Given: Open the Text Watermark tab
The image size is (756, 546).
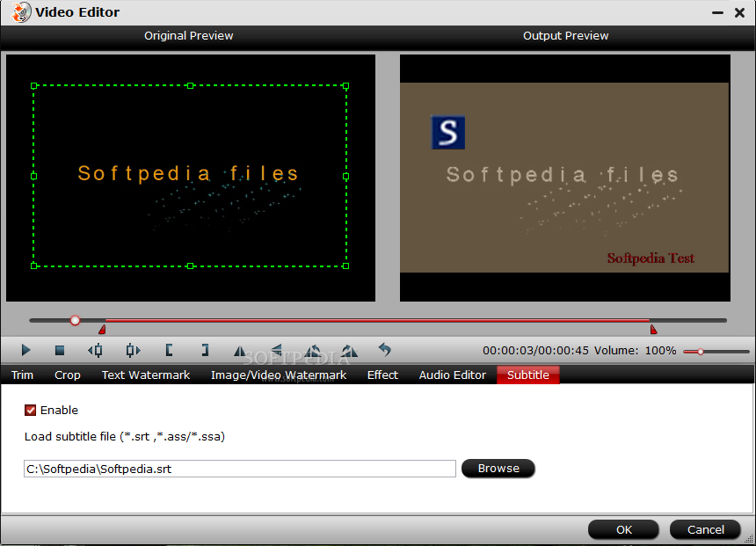Looking at the screenshot, I should [x=146, y=375].
